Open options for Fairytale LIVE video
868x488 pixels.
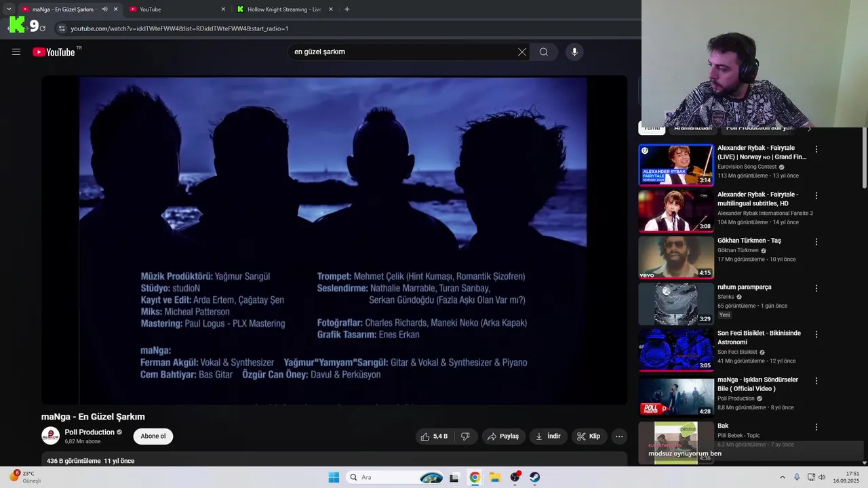click(x=816, y=149)
